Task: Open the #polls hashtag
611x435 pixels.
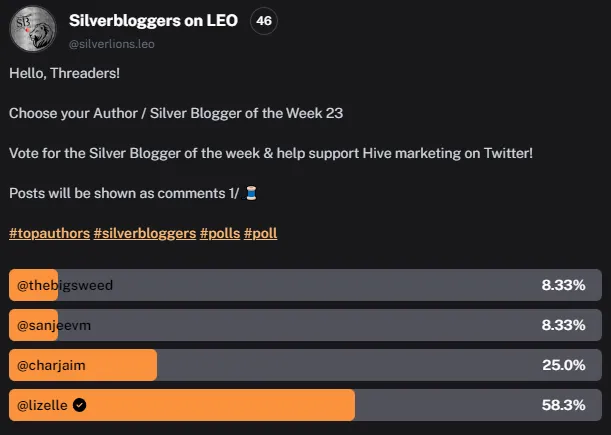Action: click(220, 233)
